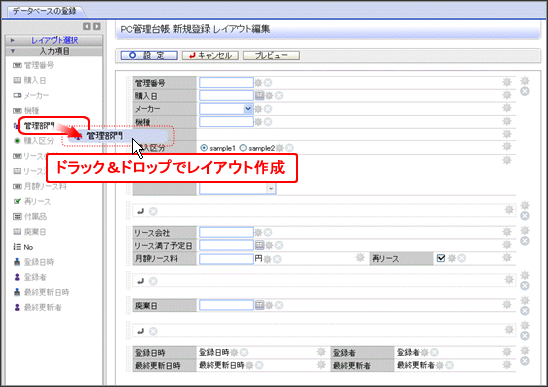Click the gear icon after sample2 radio
Image resolution: width=548 pixels, height=387 pixels.
tap(280, 148)
